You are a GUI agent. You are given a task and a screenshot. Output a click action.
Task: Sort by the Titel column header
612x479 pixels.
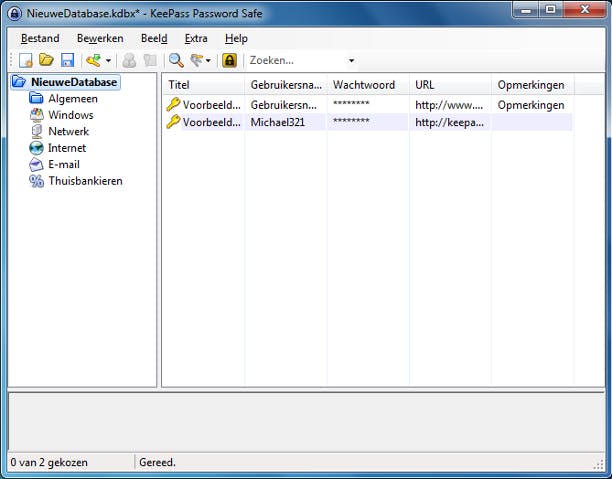[203, 85]
